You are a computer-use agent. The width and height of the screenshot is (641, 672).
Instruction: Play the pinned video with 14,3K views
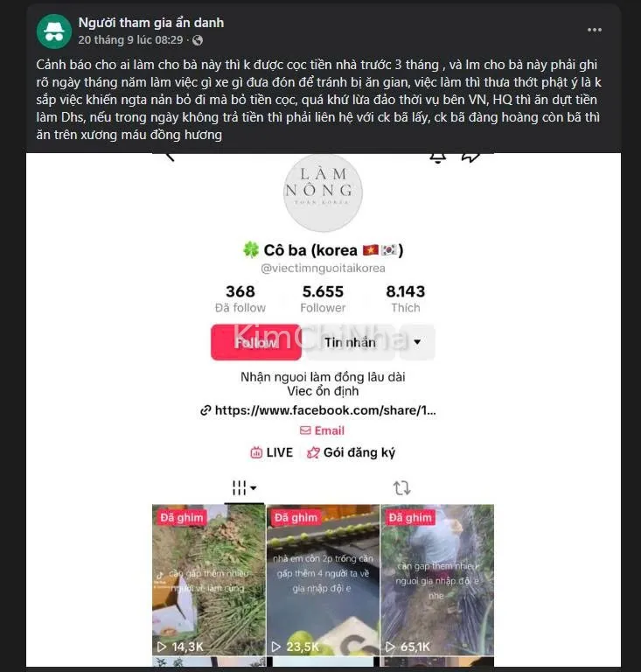pyautogui.click(x=209, y=579)
